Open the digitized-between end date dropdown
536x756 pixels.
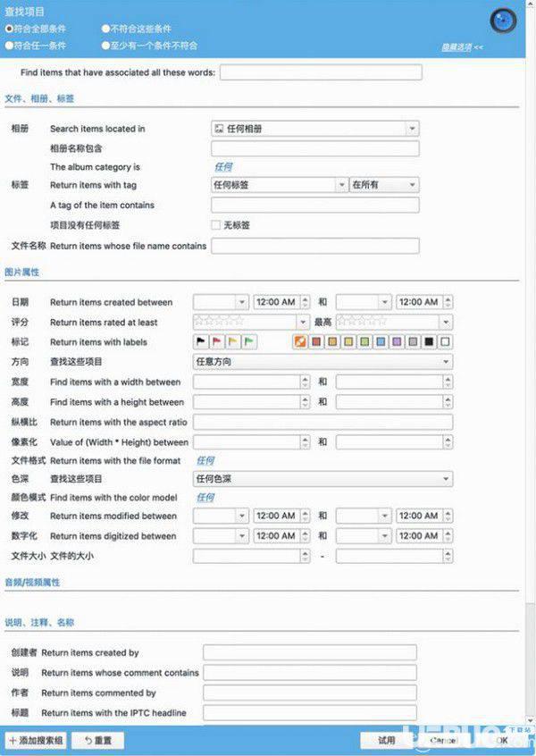coord(364,535)
